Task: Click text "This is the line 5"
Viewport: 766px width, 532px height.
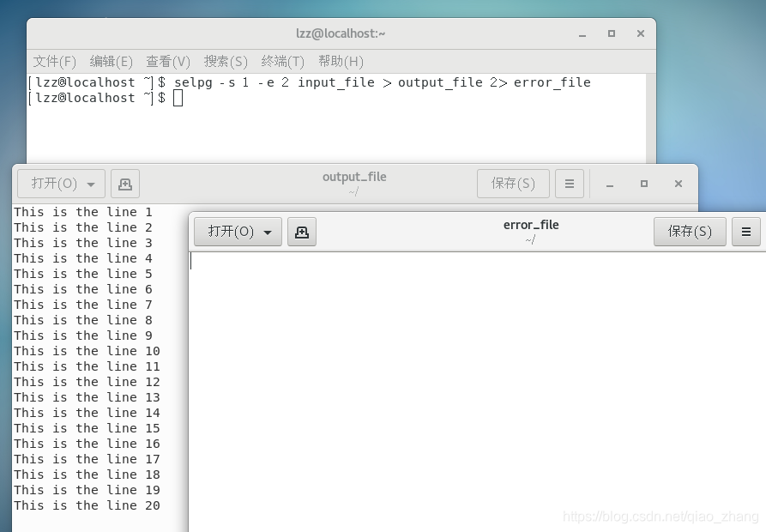Action: pos(83,274)
